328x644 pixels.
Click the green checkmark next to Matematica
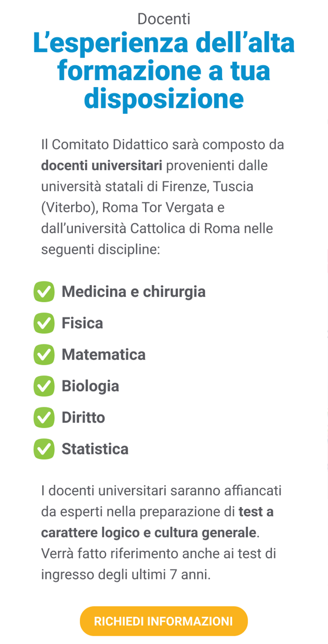tap(44, 355)
